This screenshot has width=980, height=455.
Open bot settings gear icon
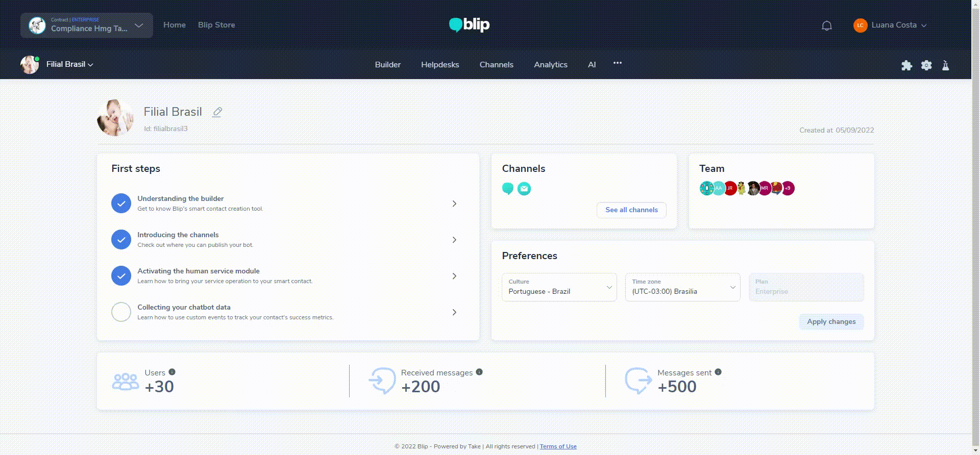pos(926,65)
